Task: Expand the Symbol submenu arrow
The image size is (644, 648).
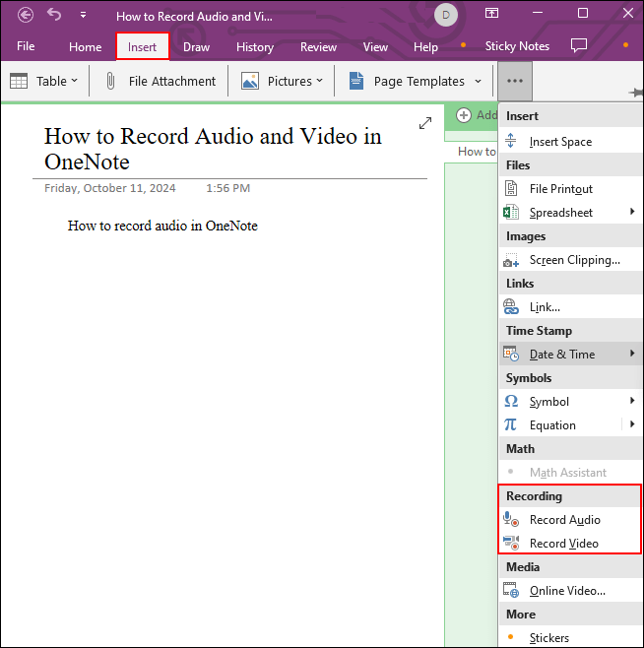Action: (x=632, y=401)
